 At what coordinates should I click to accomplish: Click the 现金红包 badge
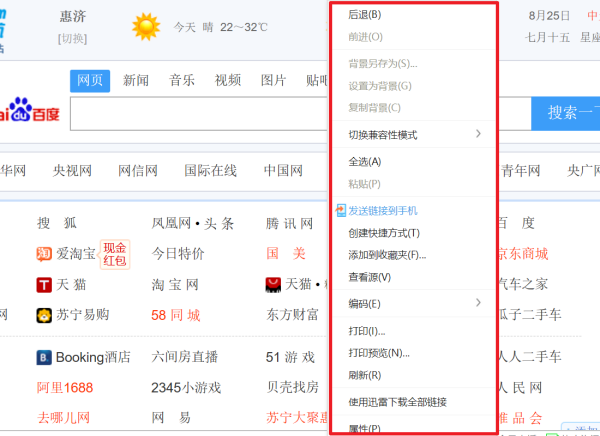(115, 254)
